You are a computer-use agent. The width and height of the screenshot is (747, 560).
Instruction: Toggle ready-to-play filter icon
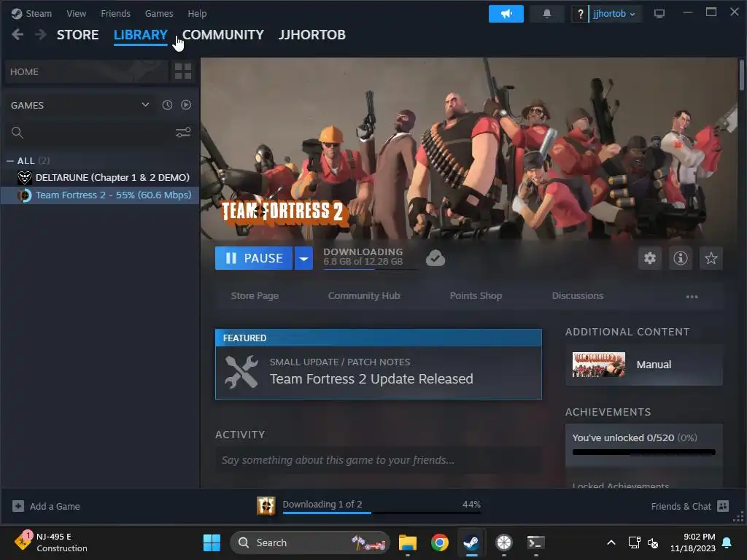point(186,105)
